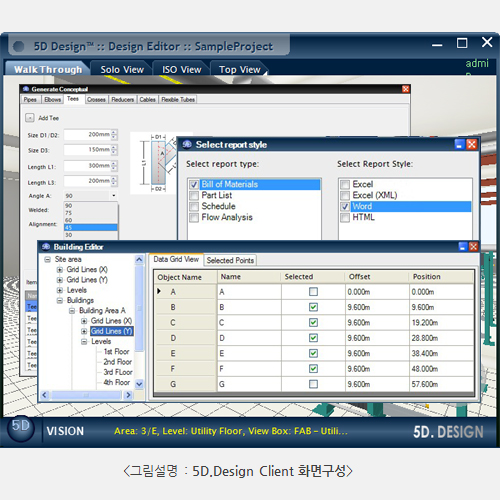500x500 pixels.
Task: Select 4th Floor in the levels tree
Action: 117,382
